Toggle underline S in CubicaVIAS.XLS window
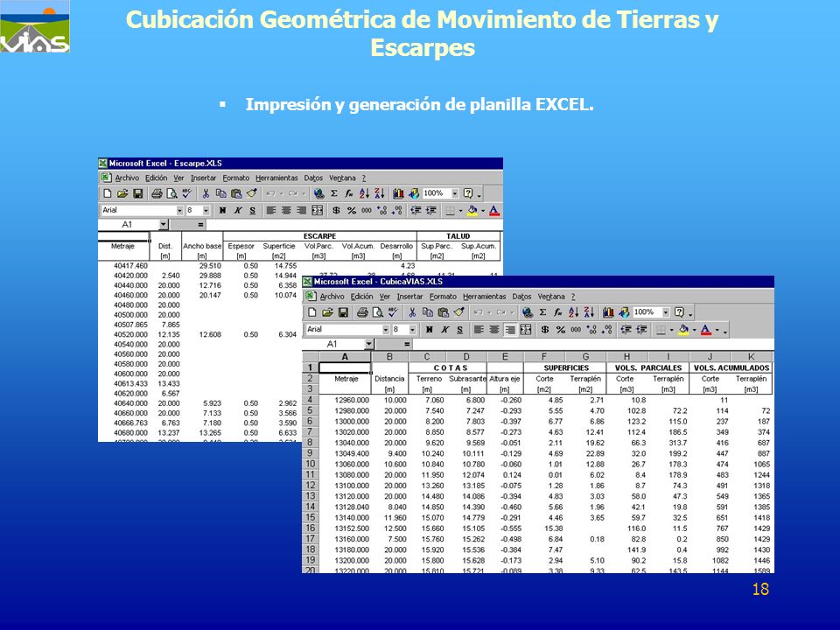Viewport: 840px width, 630px height. pyautogui.click(x=459, y=330)
